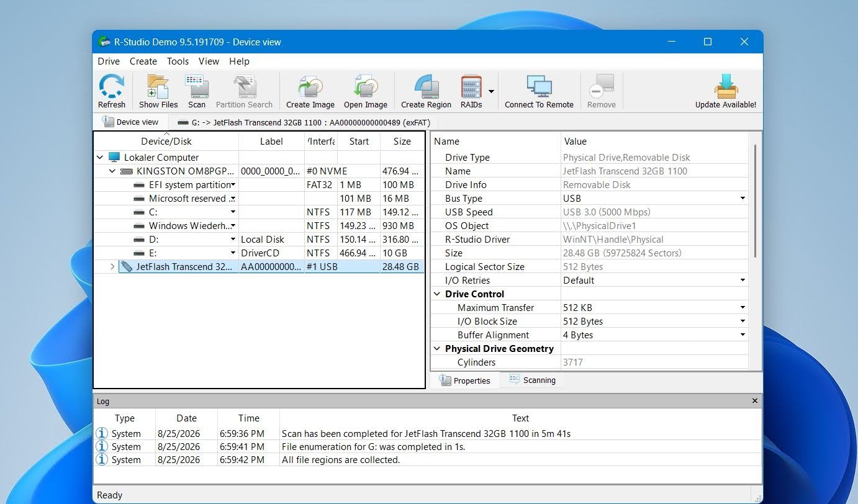This screenshot has width=858, height=504.
Task: Open the Create menu
Action: pos(143,61)
